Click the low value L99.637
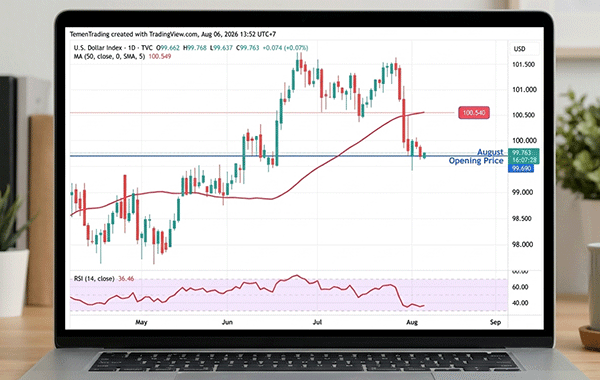Image resolution: width=600 pixels, height=380 pixels. 221,48
